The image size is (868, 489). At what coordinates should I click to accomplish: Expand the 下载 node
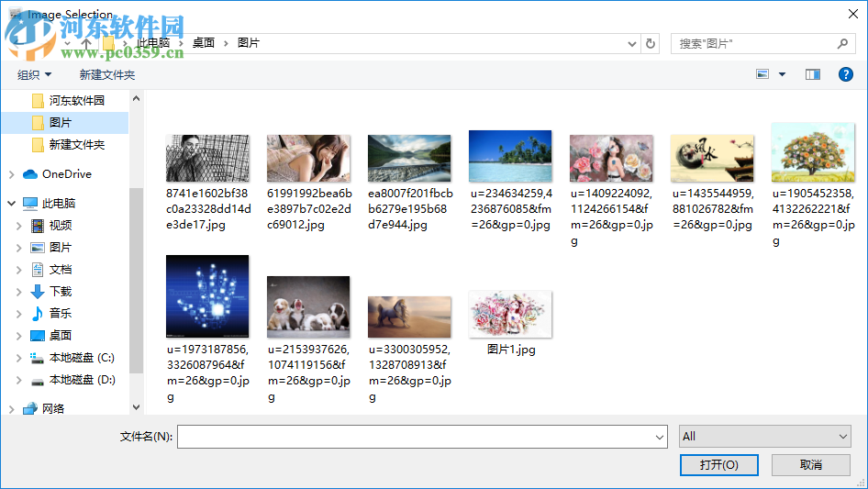tap(19, 292)
